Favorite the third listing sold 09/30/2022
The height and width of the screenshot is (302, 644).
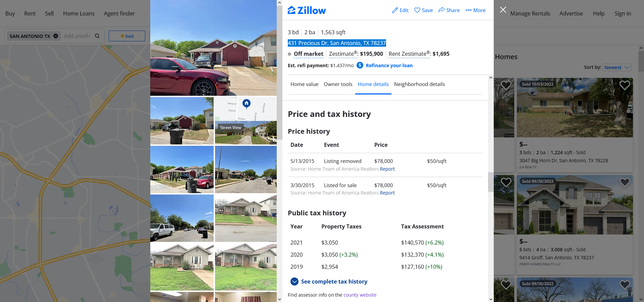point(625,285)
